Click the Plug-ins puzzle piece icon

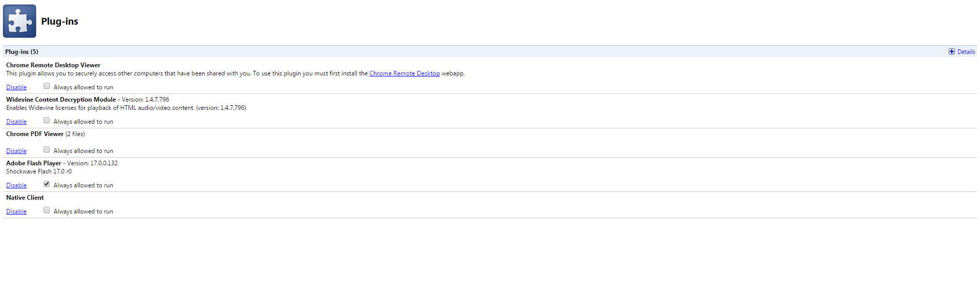[19, 21]
